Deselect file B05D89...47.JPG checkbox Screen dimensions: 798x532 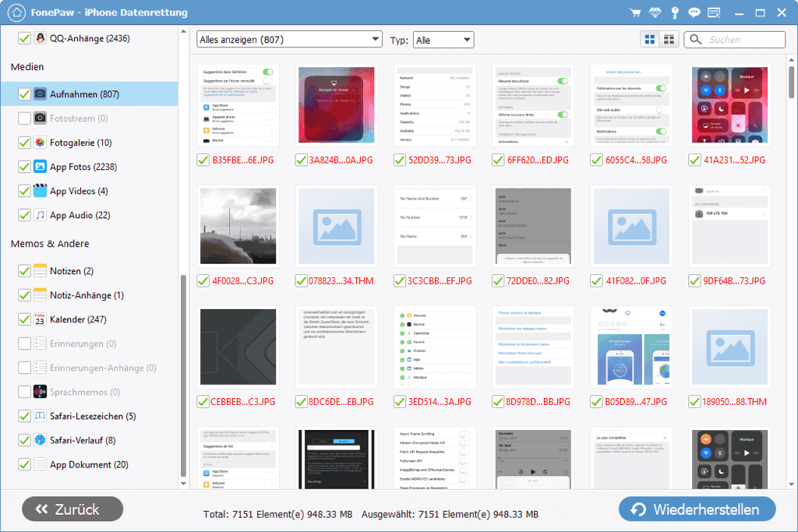tap(596, 402)
